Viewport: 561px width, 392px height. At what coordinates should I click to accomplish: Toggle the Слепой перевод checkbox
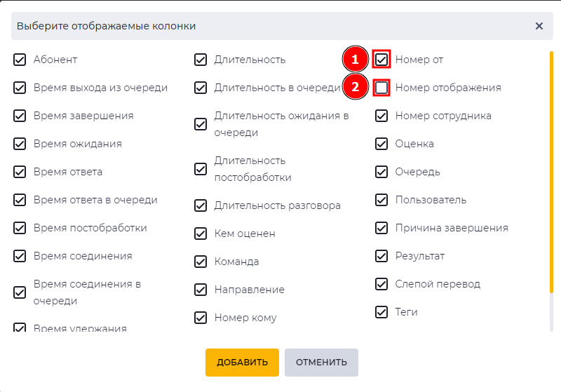pyautogui.click(x=381, y=284)
